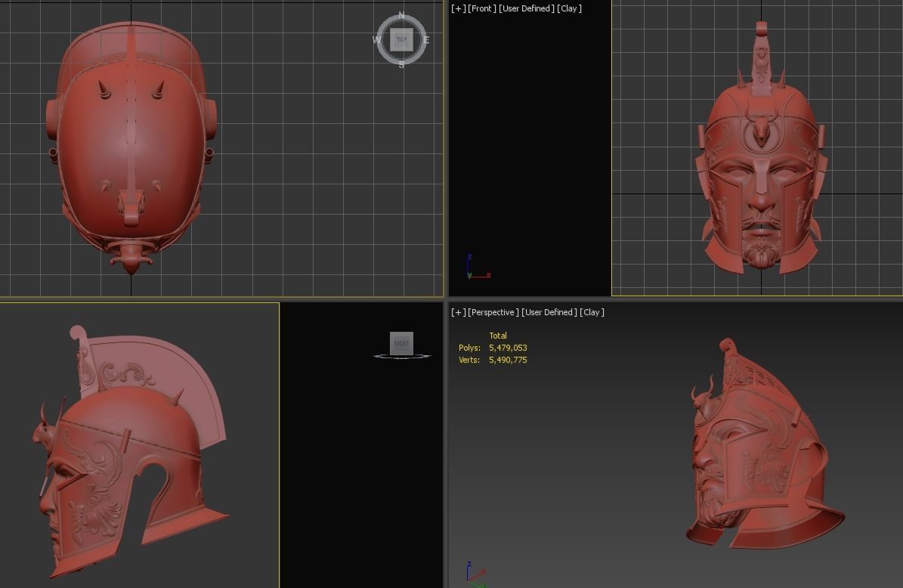Open the Front view label menu
903x588 pixels.
[482, 8]
